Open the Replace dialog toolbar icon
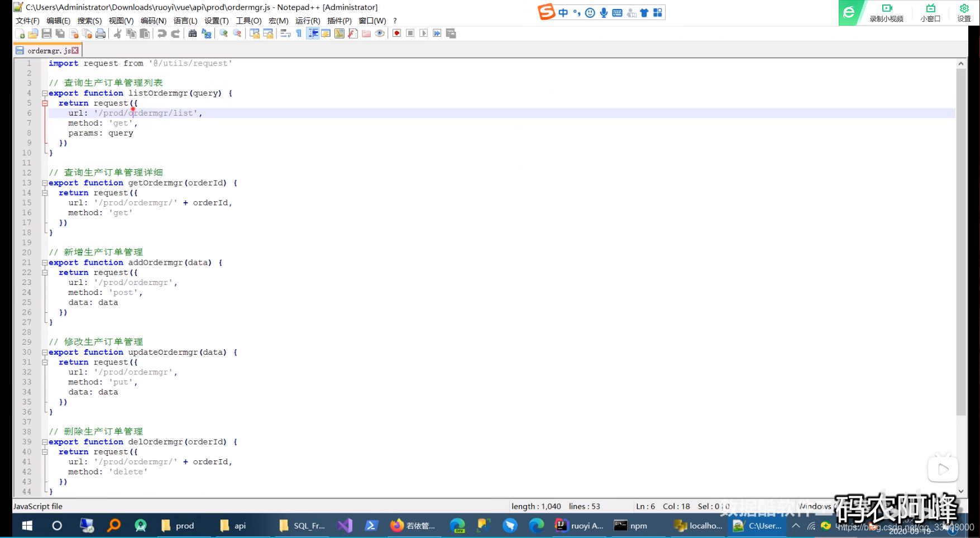This screenshot has height=538, width=980. [x=207, y=34]
